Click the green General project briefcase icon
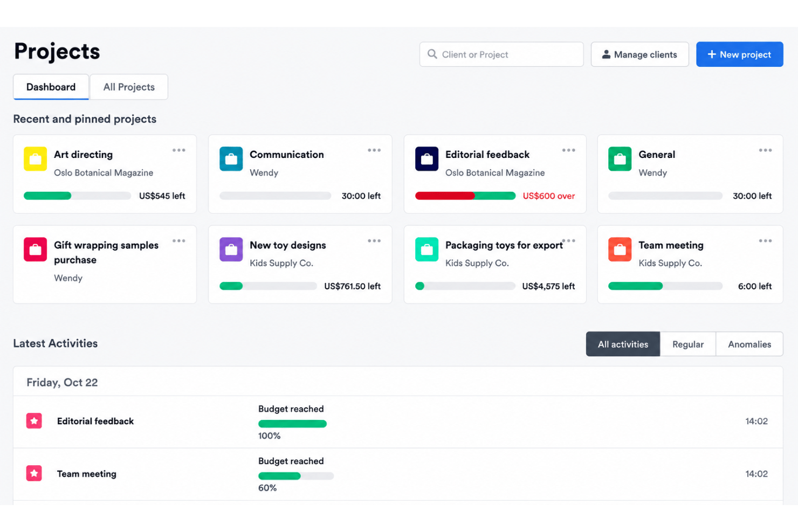The height and width of the screenshot is (532, 798). pos(620,159)
